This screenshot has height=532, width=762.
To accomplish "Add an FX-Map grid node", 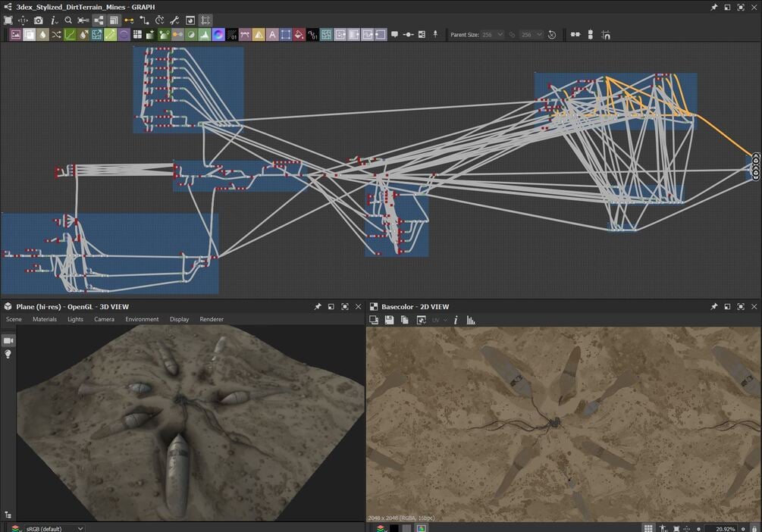I will click(x=137, y=35).
